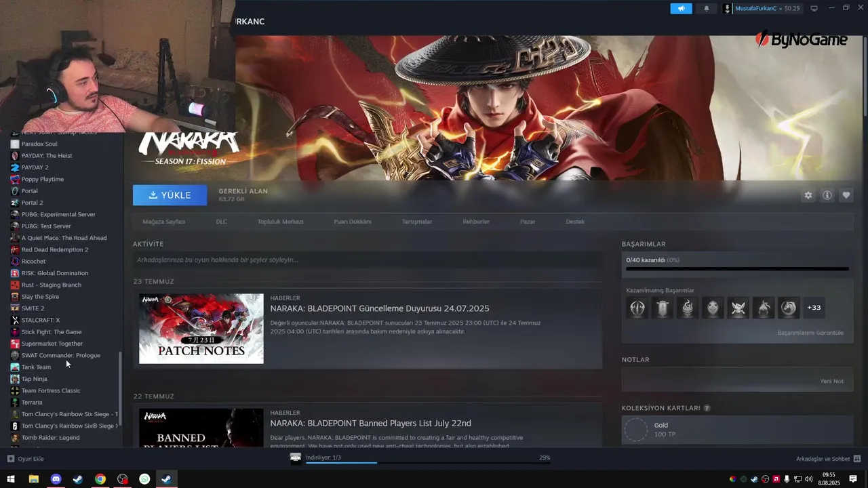The width and height of the screenshot is (868, 488).
Task: Click the Yeni Not button
Action: [832, 381]
